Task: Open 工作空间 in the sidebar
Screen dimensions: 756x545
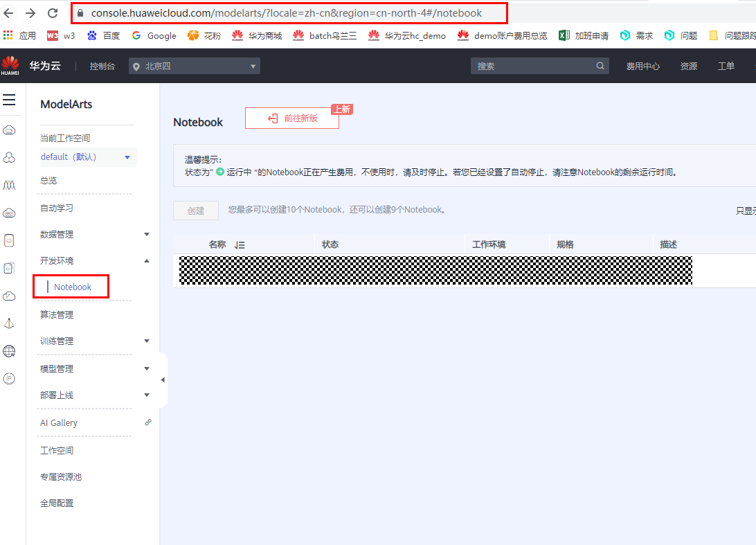Action: 57,450
